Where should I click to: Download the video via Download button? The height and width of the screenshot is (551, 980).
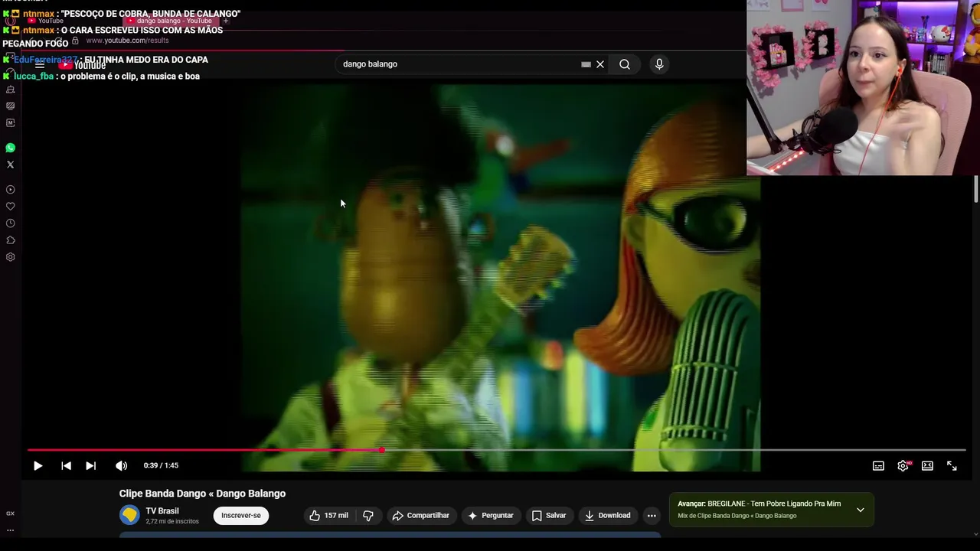coord(607,515)
